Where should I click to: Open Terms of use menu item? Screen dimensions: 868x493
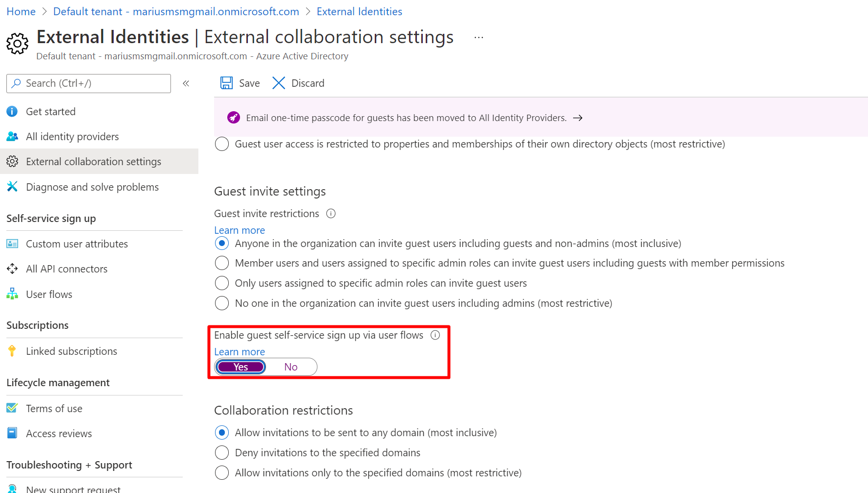pos(54,409)
